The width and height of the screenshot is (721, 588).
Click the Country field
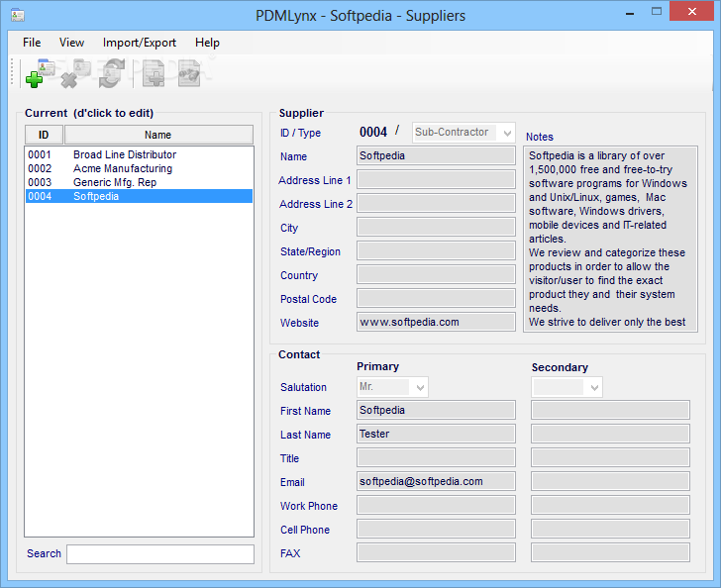point(436,275)
